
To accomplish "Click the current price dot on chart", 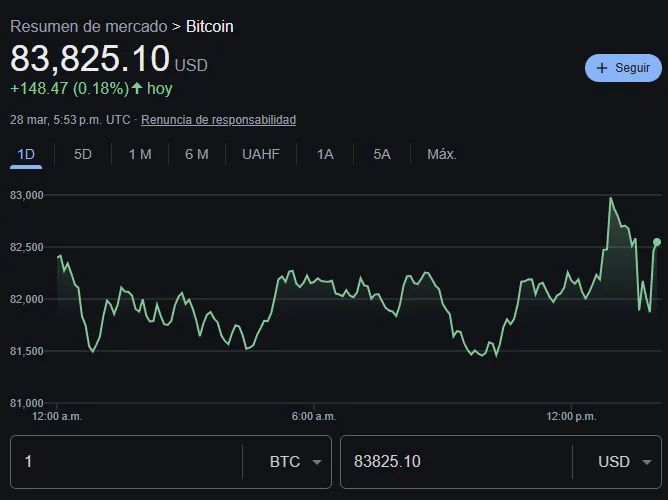I will click(x=657, y=242).
